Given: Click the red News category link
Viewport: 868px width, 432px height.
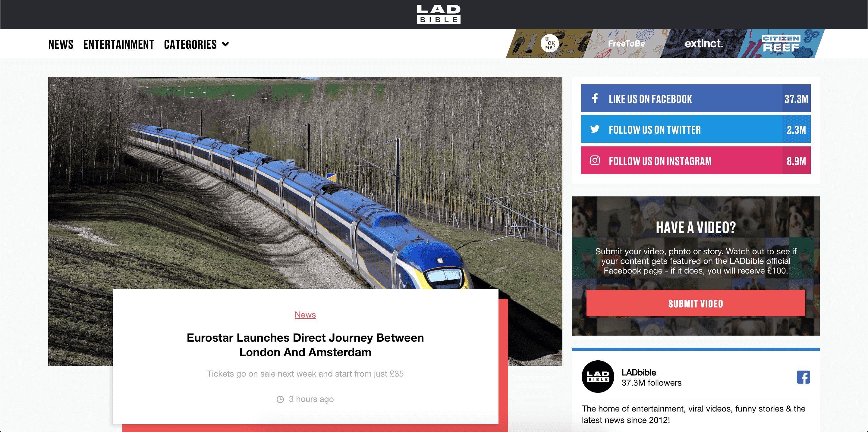Looking at the screenshot, I should click(x=305, y=315).
